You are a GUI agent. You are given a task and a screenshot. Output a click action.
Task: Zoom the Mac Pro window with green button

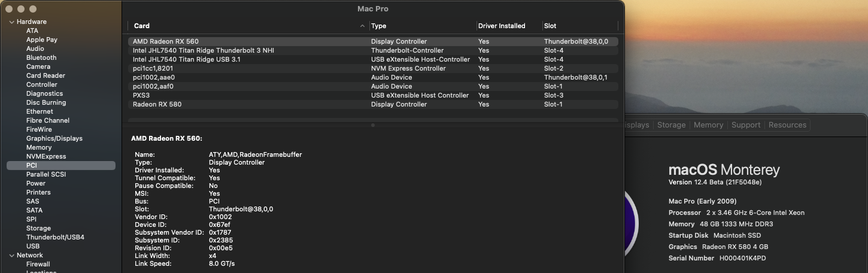point(33,9)
